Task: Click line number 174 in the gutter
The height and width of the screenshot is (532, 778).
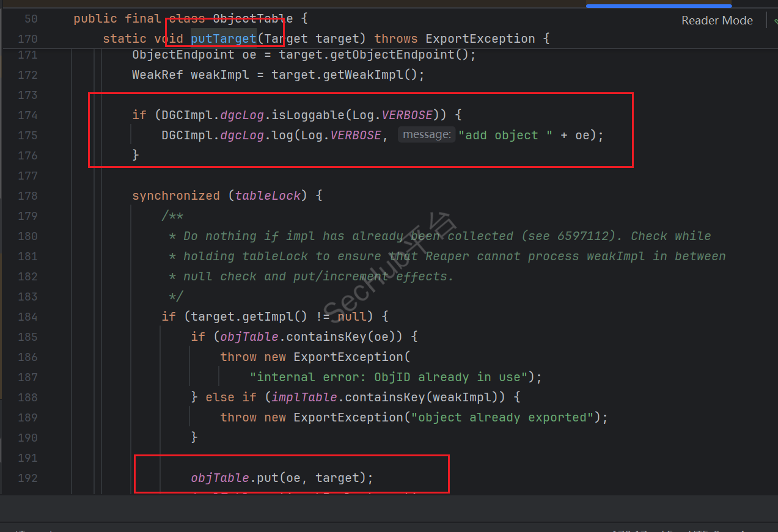Action: click(x=27, y=115)
